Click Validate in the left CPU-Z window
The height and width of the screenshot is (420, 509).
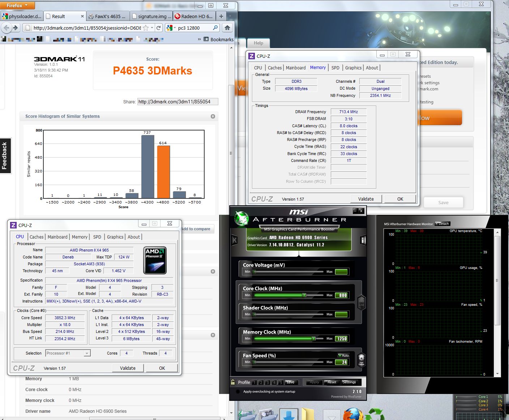128,368
